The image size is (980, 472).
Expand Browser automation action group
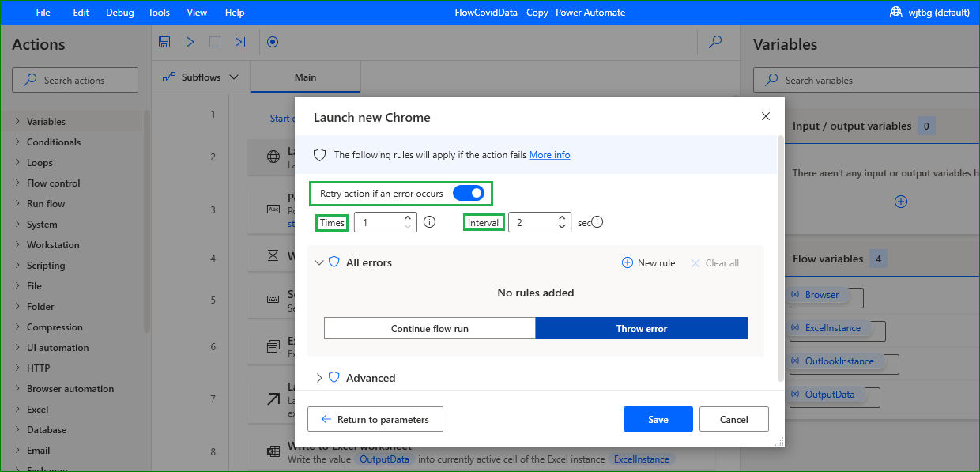17,389
